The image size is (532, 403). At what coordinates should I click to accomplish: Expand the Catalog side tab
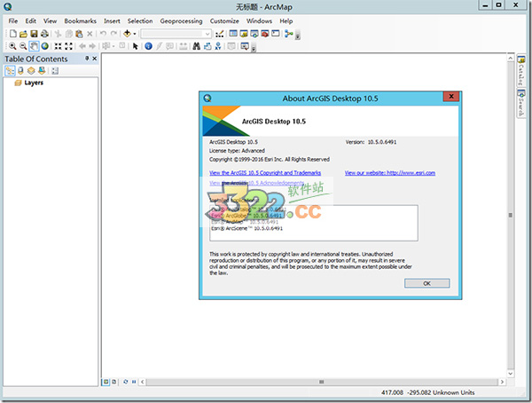click(x=521, y=71)
